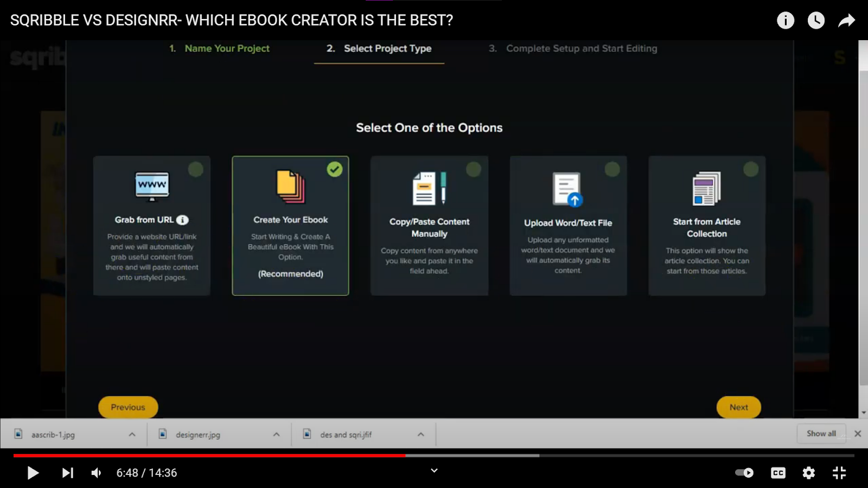Expand the aascrib-1.jpg download options

(x=132, y=434)
